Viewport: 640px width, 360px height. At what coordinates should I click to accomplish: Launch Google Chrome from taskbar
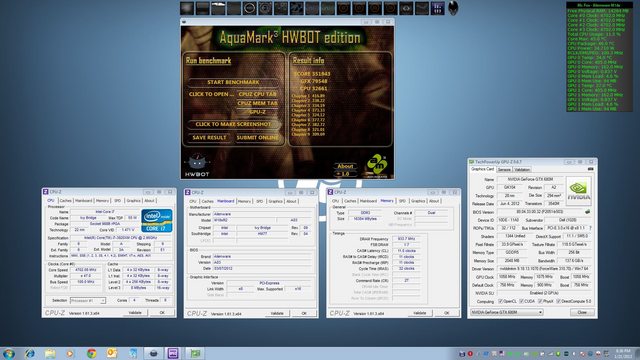point(91,353)
